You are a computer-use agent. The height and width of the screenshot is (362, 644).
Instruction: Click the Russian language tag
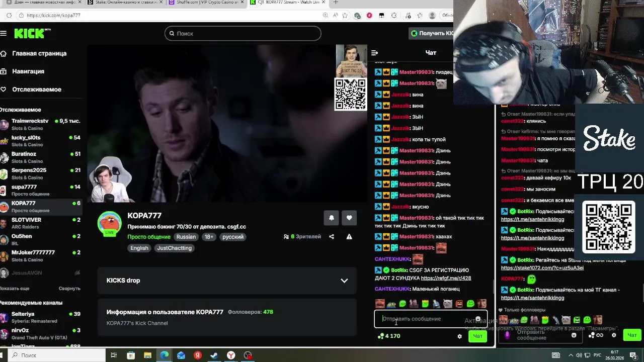pyautogui.click(x=186, y=237)
